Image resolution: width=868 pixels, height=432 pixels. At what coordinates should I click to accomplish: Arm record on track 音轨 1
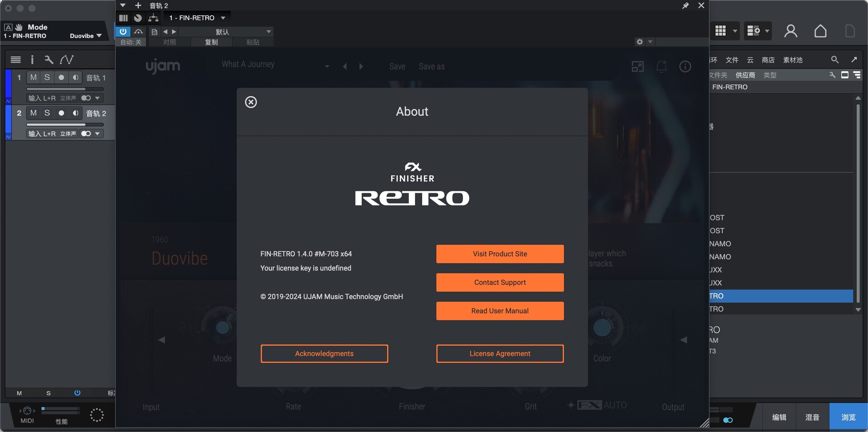(61, 77)
